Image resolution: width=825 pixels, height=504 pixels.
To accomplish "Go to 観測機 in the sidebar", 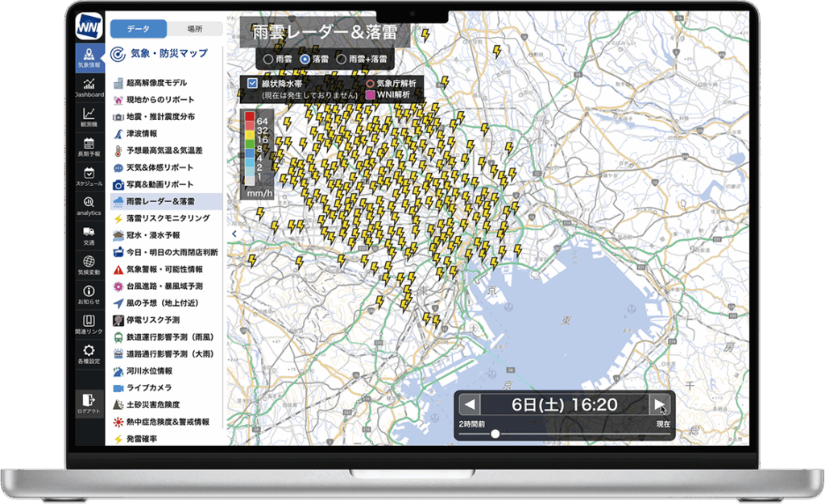I will coord(89,118).
